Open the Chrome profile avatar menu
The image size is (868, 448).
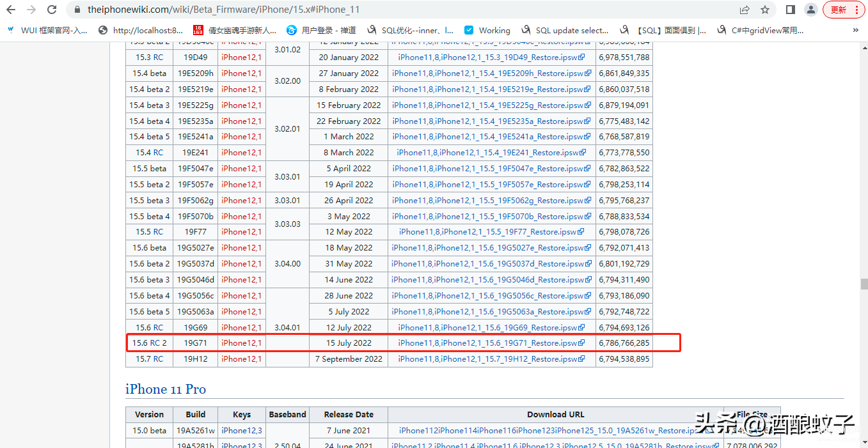pos(811,10)
